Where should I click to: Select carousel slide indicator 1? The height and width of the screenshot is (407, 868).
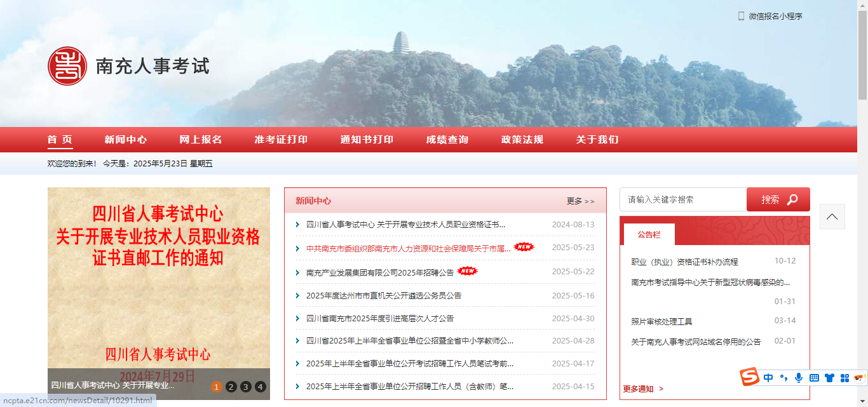point(216,387)
